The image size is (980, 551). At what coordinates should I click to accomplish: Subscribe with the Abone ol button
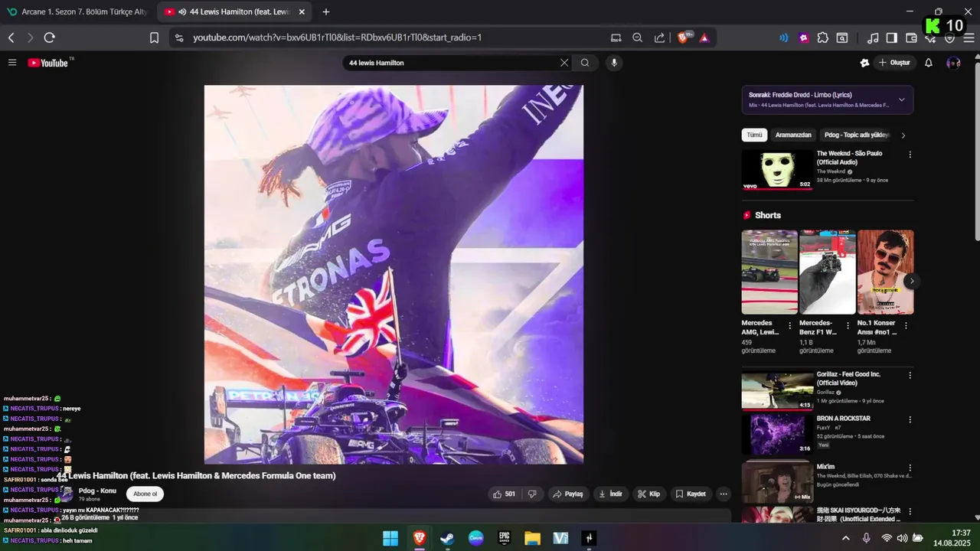click(x=145, y=494)
